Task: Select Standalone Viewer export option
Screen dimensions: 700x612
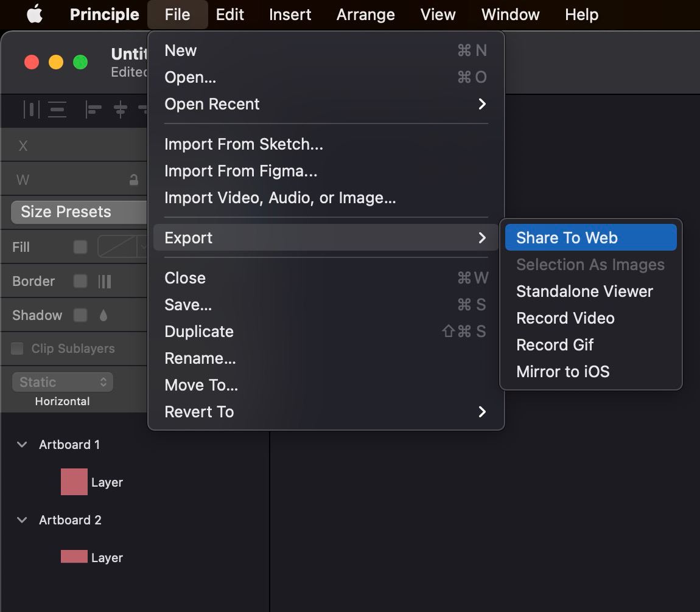Action: tap(590, 291)
